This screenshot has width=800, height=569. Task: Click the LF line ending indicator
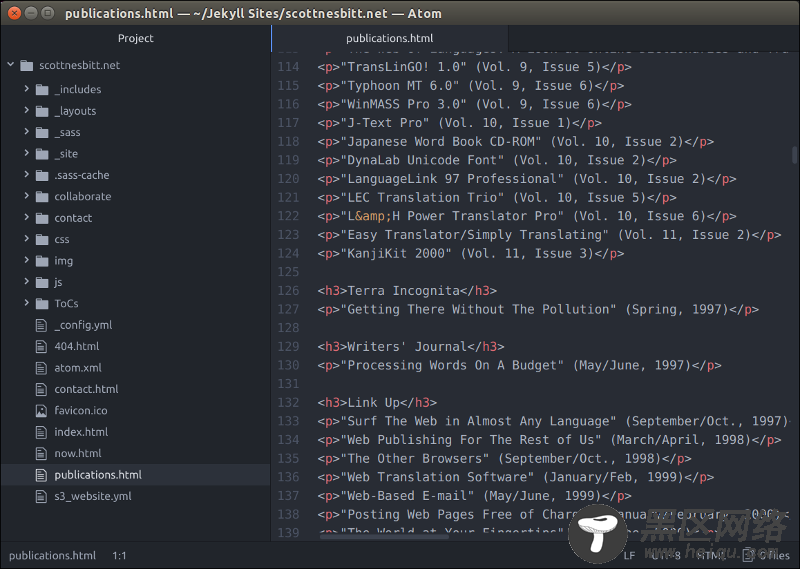click(x=630, y=556)
